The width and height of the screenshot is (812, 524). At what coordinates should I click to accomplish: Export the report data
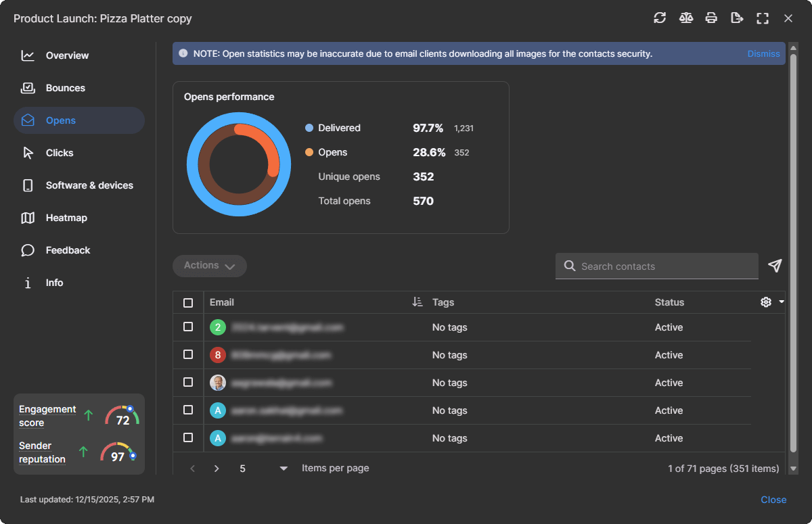[x=737, y=18]
